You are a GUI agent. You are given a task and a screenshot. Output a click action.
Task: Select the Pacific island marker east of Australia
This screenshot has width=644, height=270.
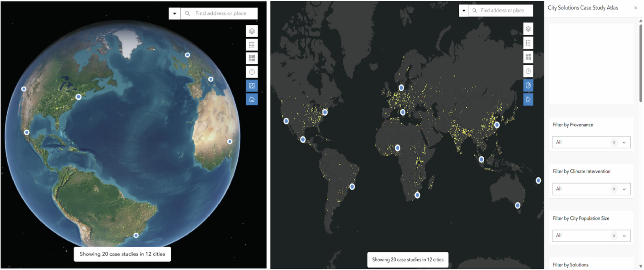coord(538,181)
